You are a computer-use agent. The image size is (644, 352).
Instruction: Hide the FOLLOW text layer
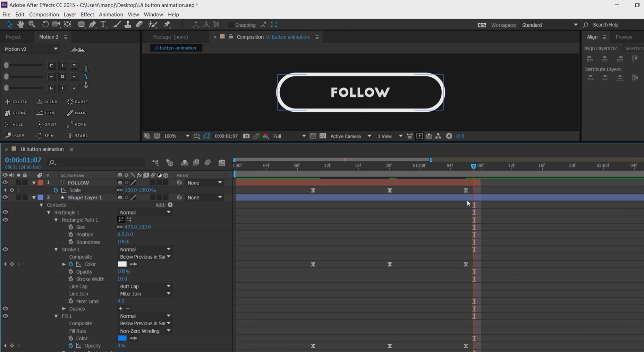coord(5,183)
